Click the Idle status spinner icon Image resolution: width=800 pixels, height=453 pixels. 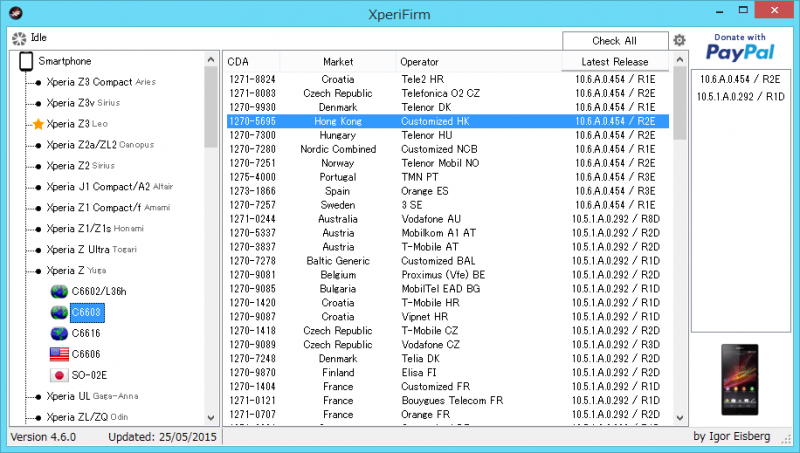pos(19,38)
